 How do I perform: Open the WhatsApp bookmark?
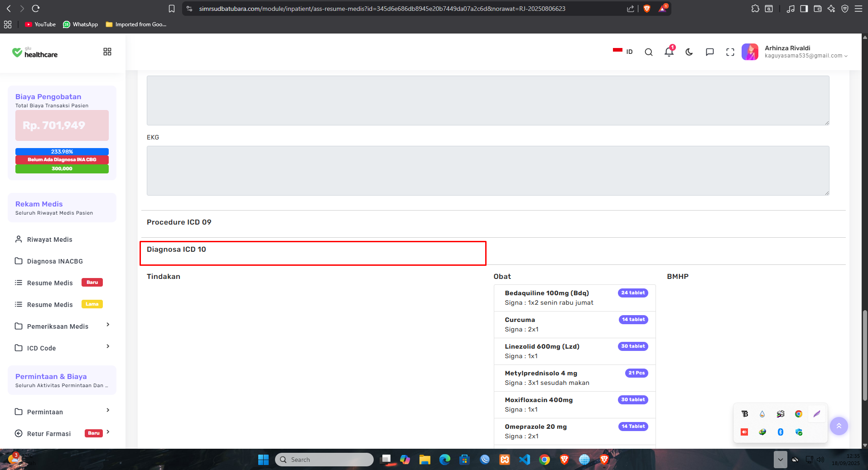point(80,24)
